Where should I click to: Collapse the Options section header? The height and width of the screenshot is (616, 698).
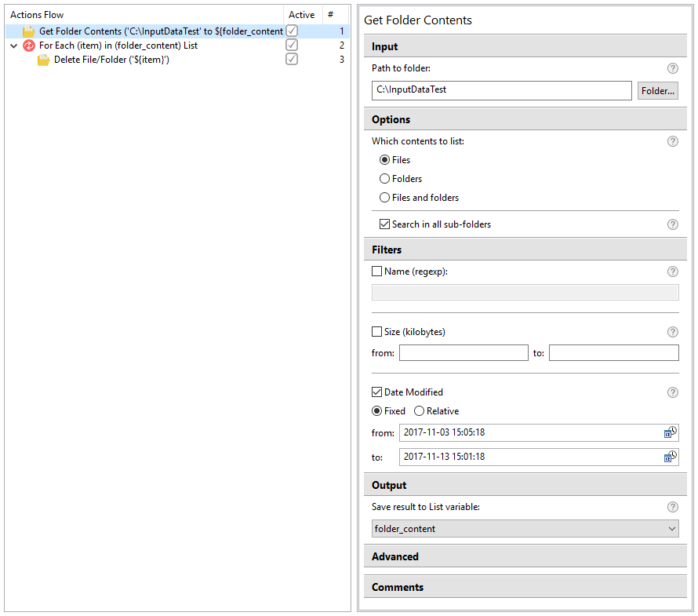coord(525,119)
